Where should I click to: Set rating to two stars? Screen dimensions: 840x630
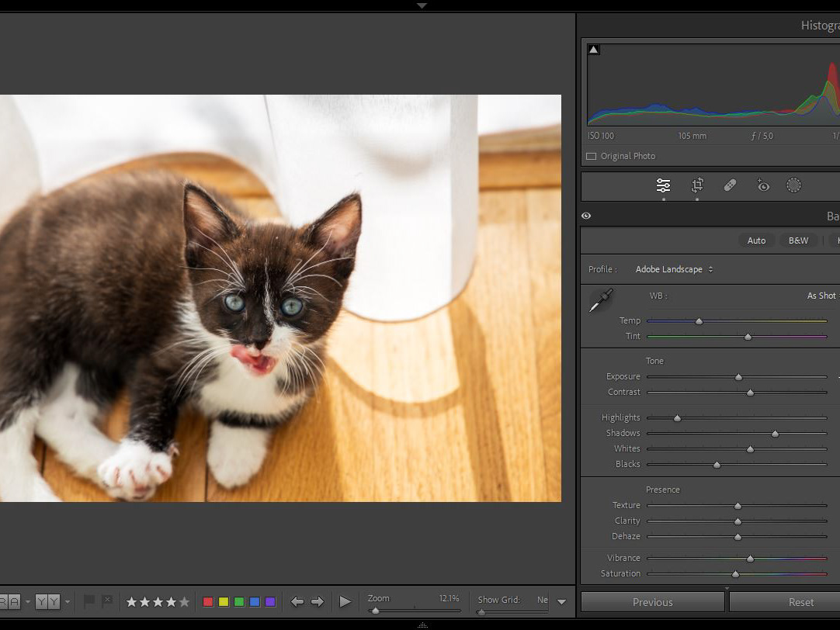pyautogui.click(x=144, y=602)
